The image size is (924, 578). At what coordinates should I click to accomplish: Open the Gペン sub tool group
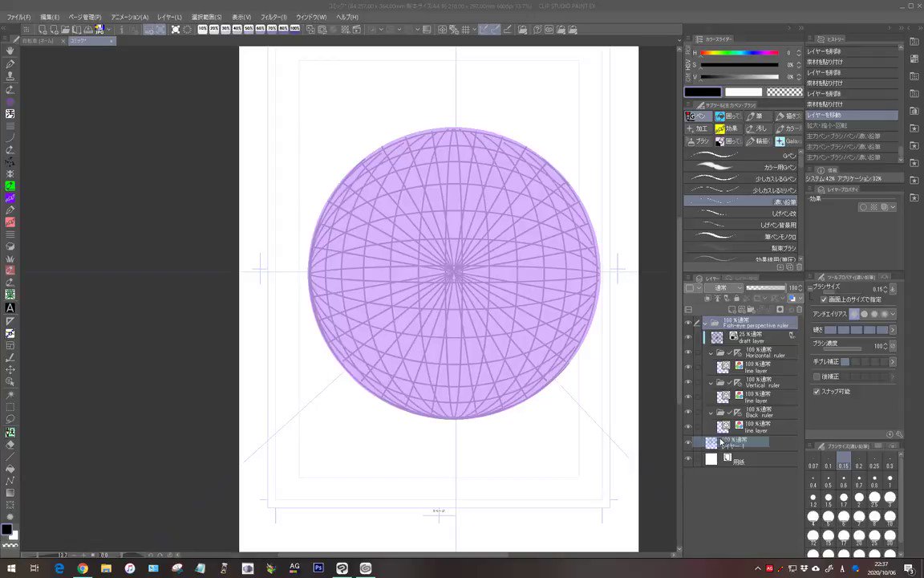(x=699, y=116)
